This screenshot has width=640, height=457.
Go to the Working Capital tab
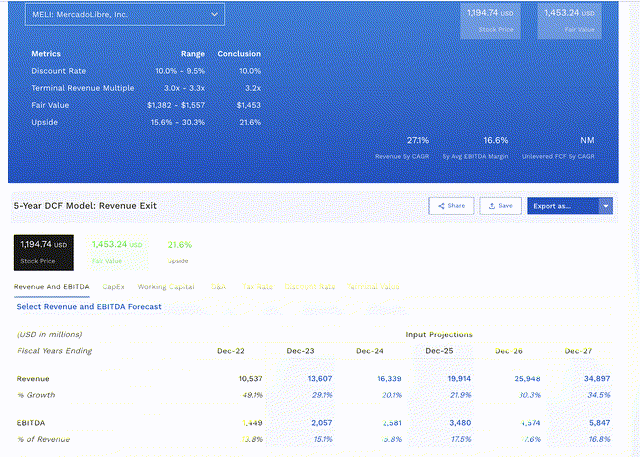[166, 287]
